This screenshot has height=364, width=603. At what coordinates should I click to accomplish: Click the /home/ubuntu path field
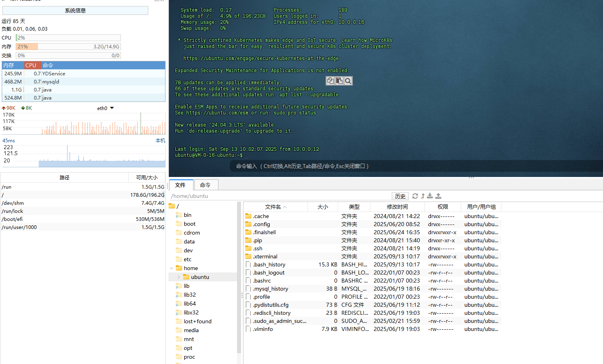pos(280,196)
